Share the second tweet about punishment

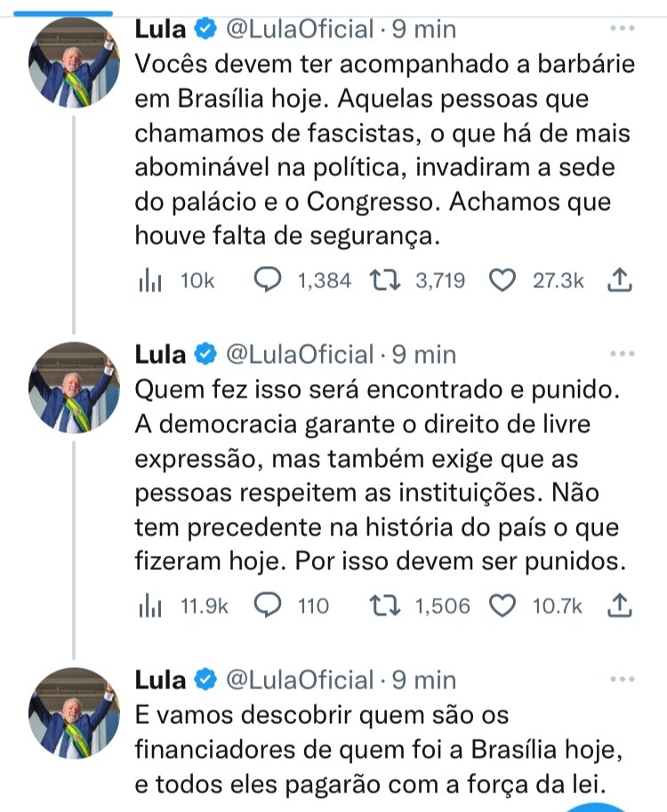coord(619,607)
